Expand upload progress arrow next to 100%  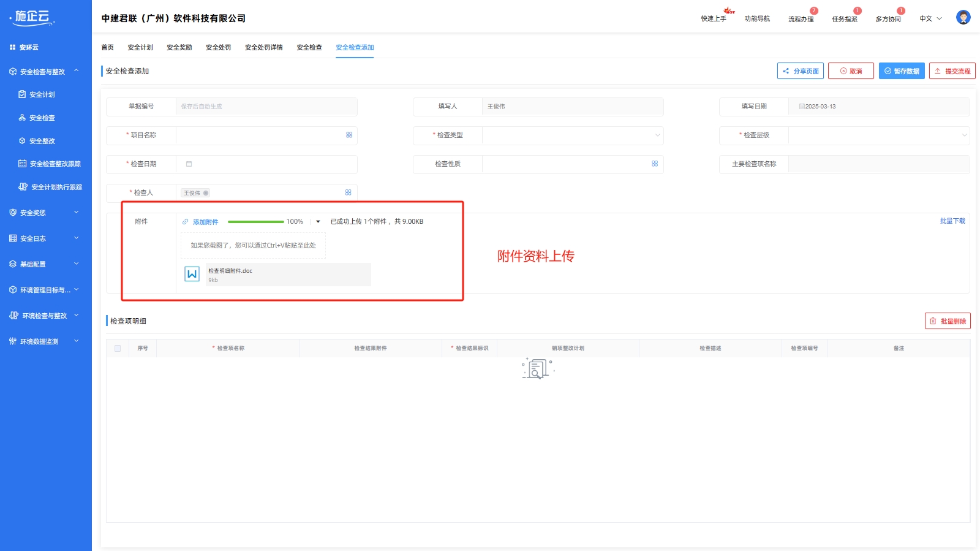318,222
